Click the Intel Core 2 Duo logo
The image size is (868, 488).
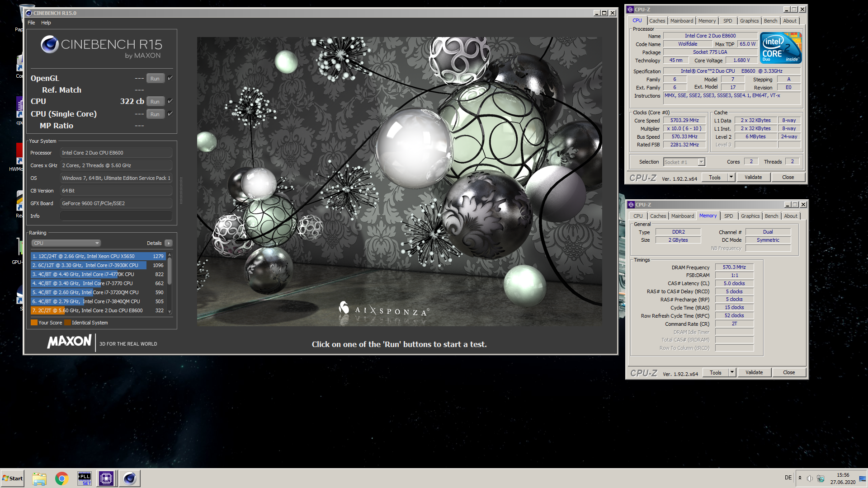pos(781,47)
